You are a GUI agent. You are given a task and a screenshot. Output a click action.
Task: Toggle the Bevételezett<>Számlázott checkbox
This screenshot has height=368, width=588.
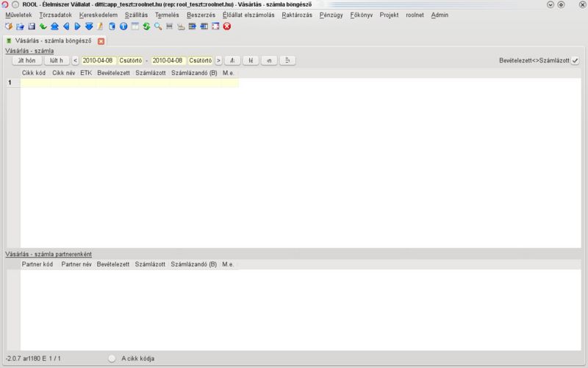pyautogui.click(x=575, y=60)
